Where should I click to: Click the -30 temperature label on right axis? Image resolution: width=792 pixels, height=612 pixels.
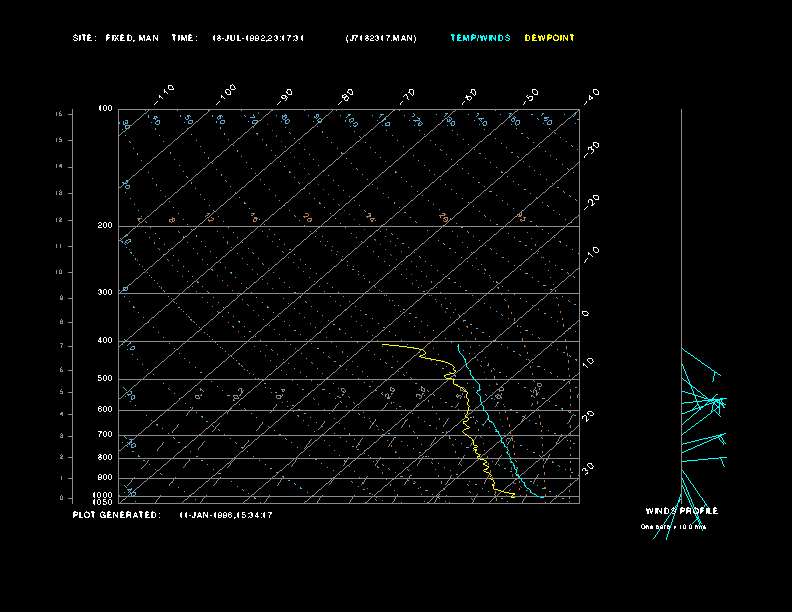592,149
